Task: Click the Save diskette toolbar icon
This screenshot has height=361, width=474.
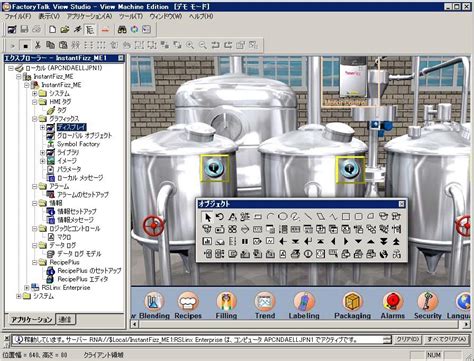Action: point(24,30)
